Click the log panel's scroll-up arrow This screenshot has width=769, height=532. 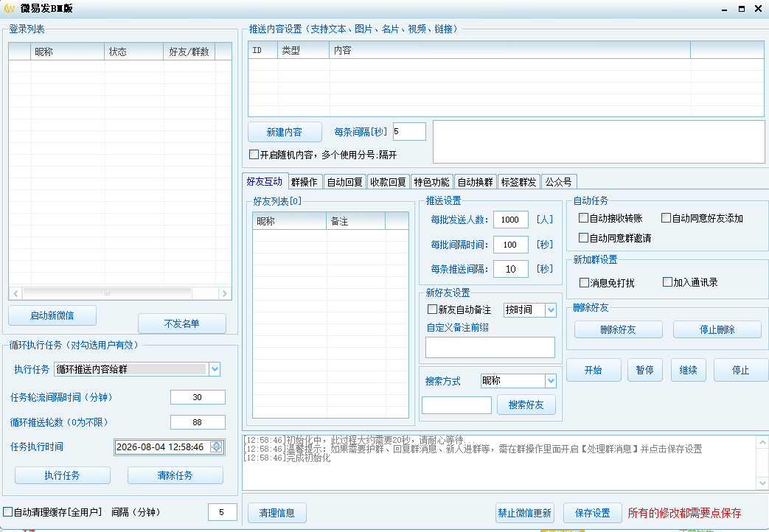coord(762,442)
